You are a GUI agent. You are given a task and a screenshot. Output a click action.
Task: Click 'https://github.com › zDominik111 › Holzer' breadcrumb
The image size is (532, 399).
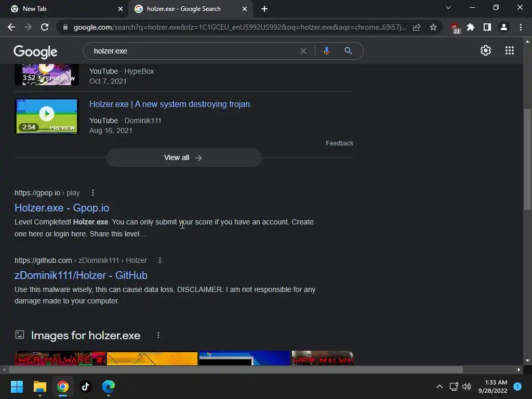point(81,261)
